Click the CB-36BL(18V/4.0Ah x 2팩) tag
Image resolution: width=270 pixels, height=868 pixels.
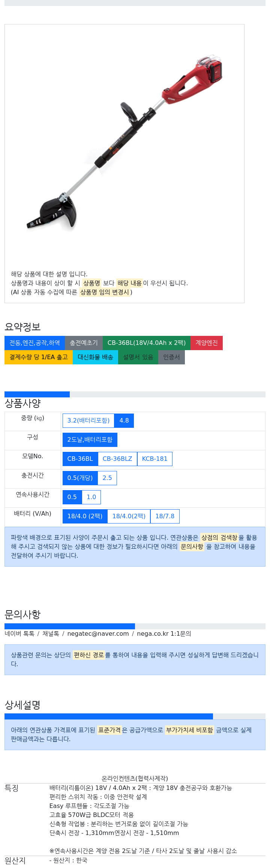[x=146, y=343]
